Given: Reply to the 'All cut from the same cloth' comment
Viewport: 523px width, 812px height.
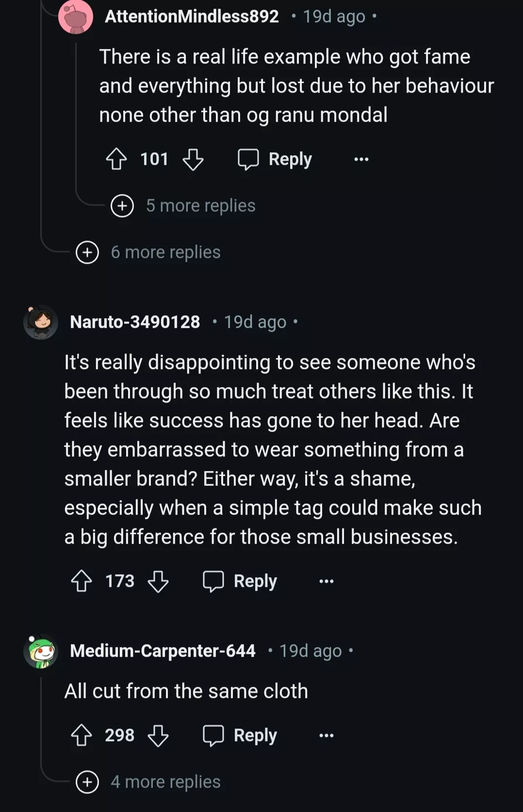Looking at the screenshot, I should (x=240, y=735).
